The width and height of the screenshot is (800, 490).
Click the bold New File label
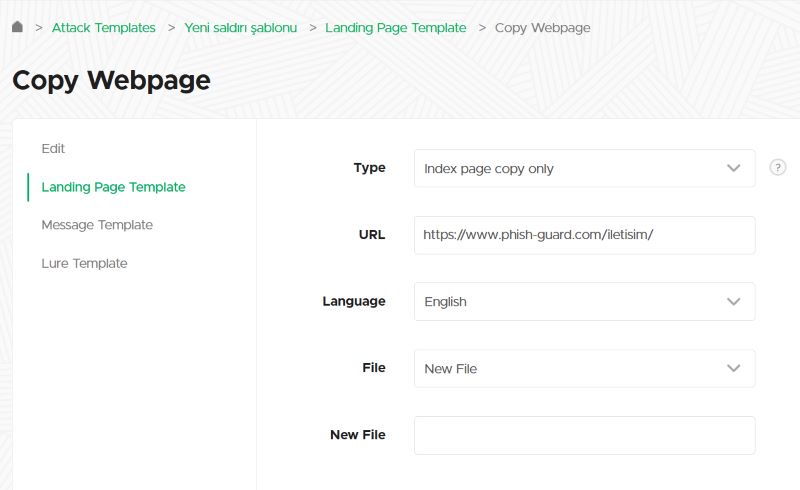coord(357,435)
